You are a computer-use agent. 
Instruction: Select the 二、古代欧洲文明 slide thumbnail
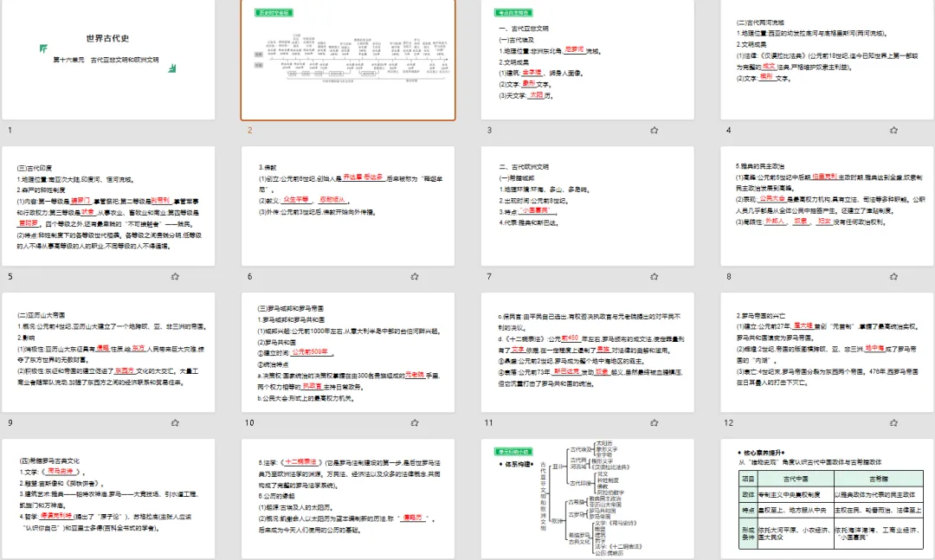[x=587, y=206]
